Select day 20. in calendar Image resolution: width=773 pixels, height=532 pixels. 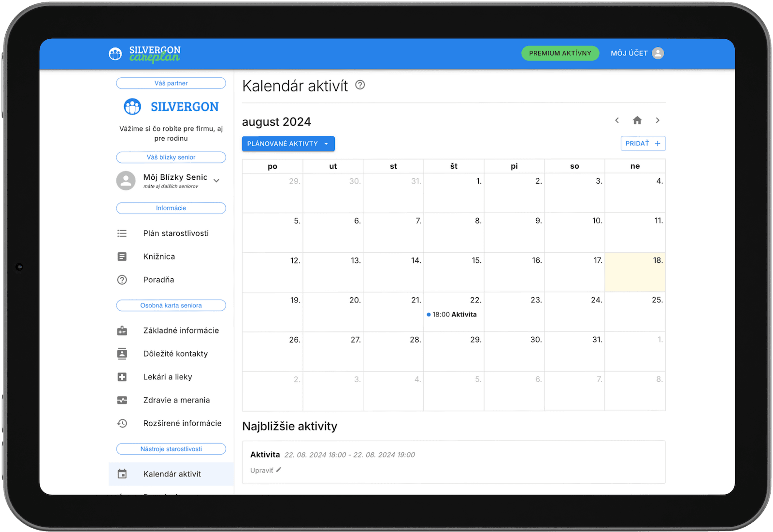click(x=333, y=312)
